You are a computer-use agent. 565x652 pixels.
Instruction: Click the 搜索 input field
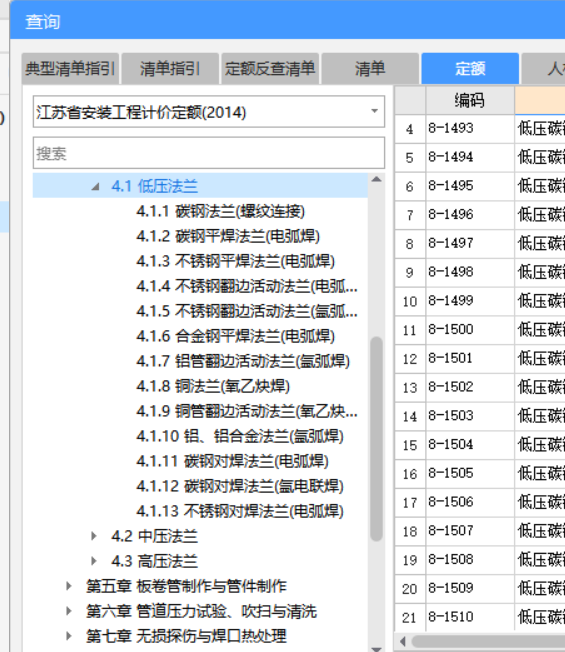click(x=209, y=153)
